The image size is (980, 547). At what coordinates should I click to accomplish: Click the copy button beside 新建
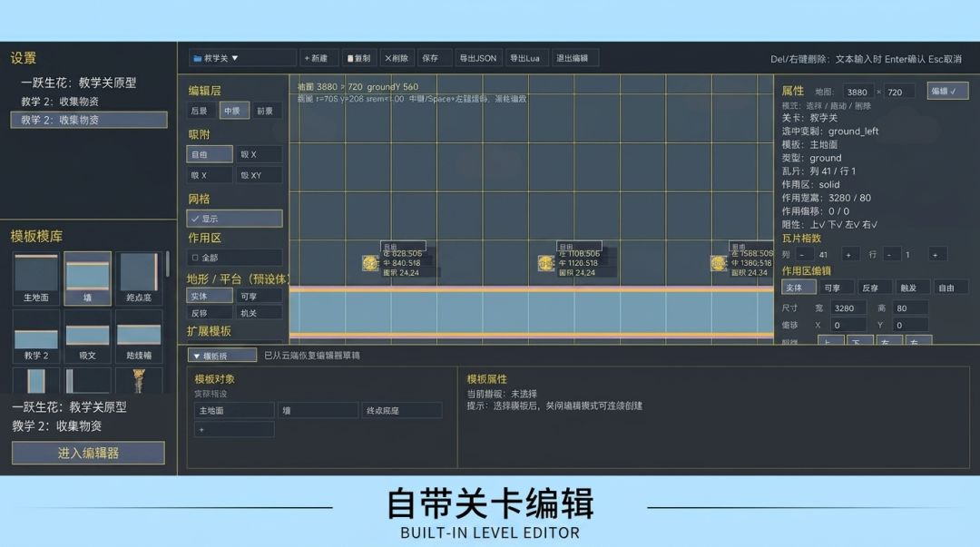(358, 58)
